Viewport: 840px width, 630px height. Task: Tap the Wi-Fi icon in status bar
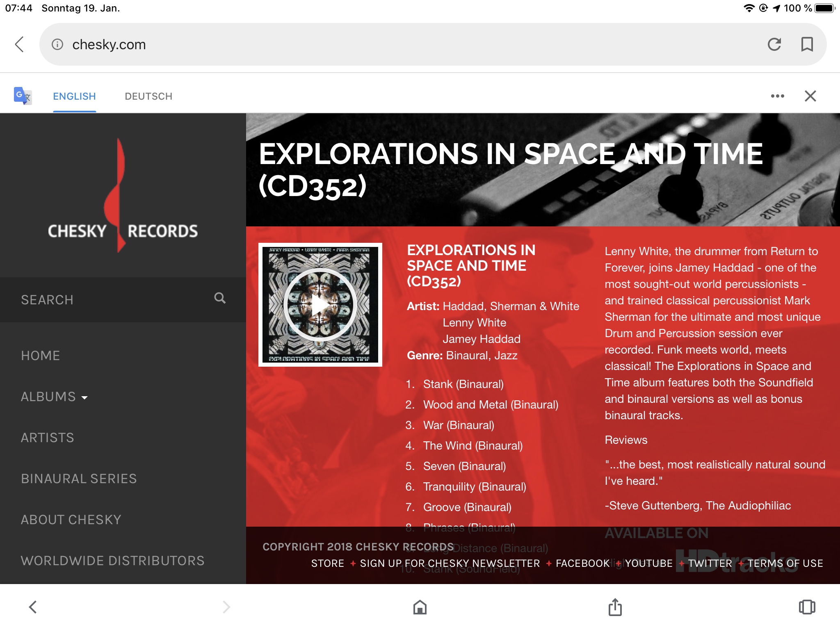749,8
